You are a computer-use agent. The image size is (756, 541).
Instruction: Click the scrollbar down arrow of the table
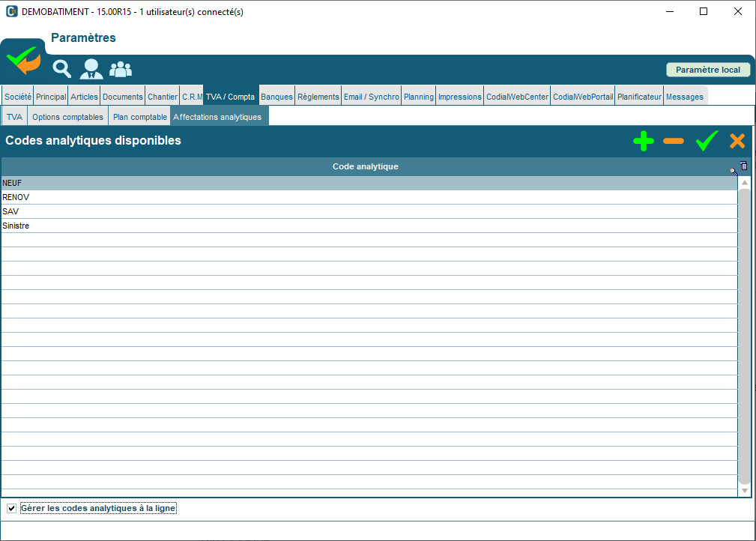(744, 490)
